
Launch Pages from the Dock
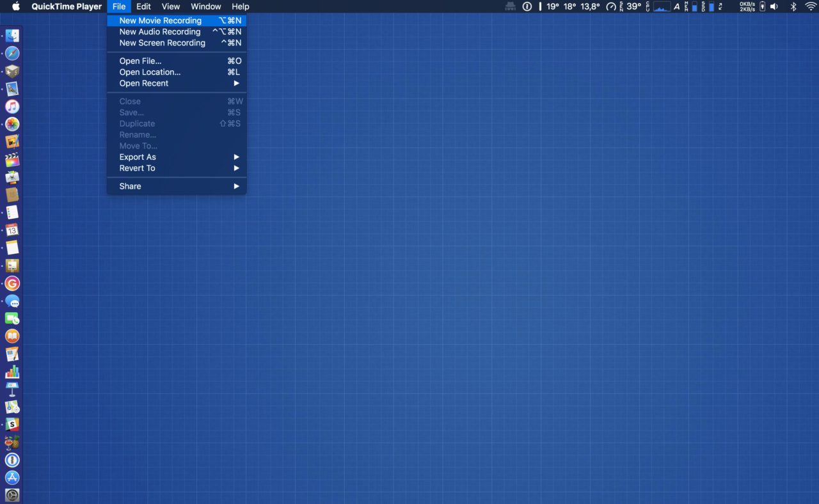tap(12, 354)
